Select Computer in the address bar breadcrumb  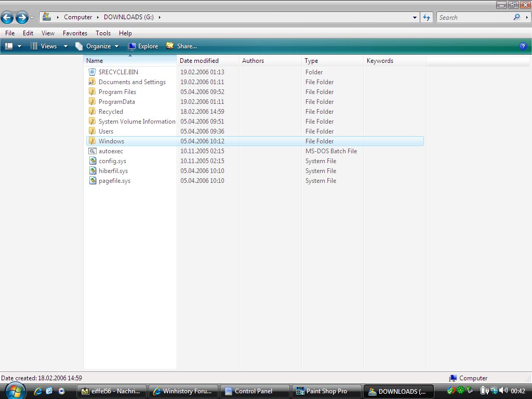click(x=78, y=17)
